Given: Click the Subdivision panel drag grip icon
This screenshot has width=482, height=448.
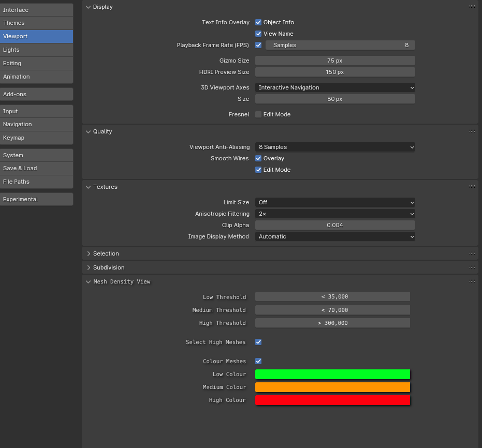Looking at the screenshot, I should [x=472, y=267].
